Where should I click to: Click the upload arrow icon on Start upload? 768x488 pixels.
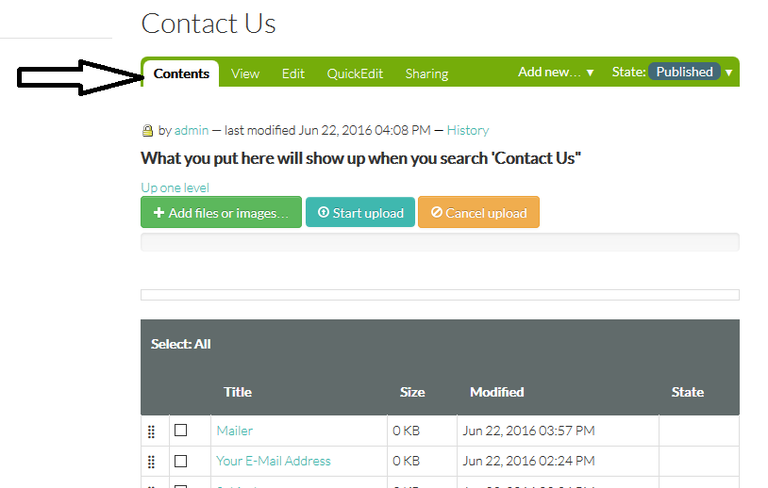click(323, 212)
